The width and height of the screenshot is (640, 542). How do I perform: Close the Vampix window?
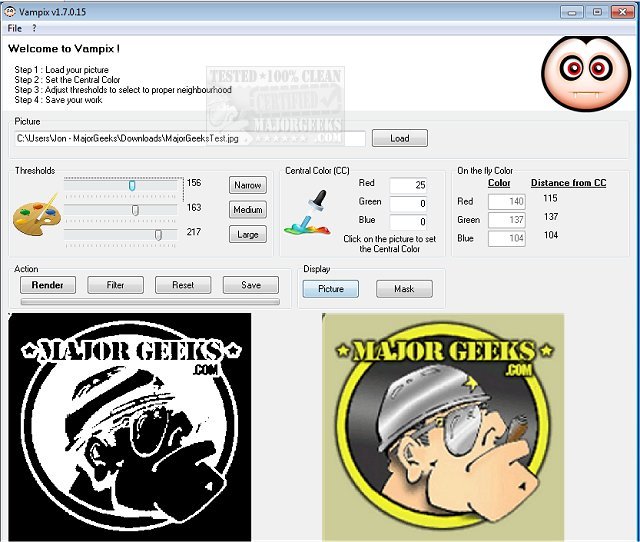pos(622,12)
